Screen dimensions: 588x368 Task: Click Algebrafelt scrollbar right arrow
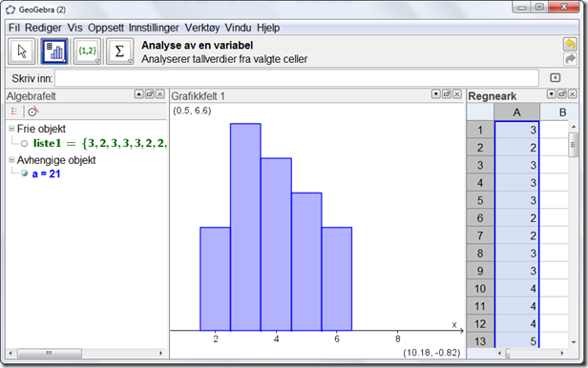[x=161, y=353]
